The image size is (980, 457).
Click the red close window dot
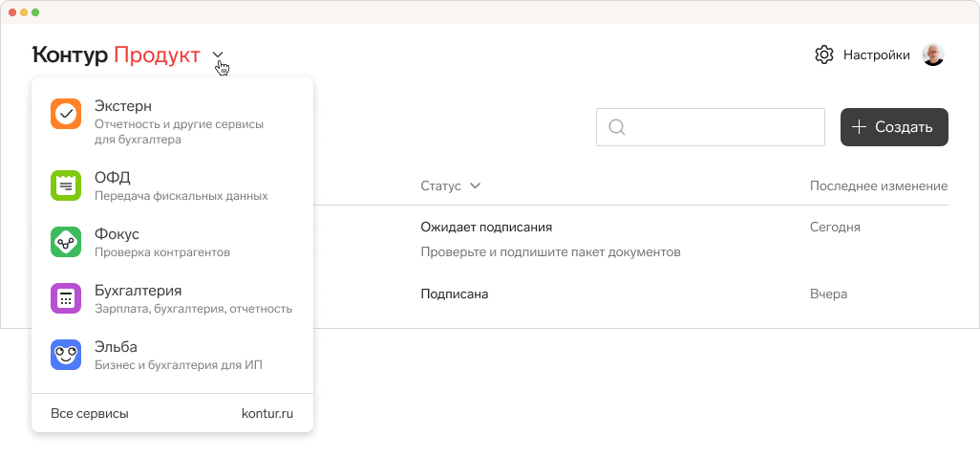click(12, 12)
